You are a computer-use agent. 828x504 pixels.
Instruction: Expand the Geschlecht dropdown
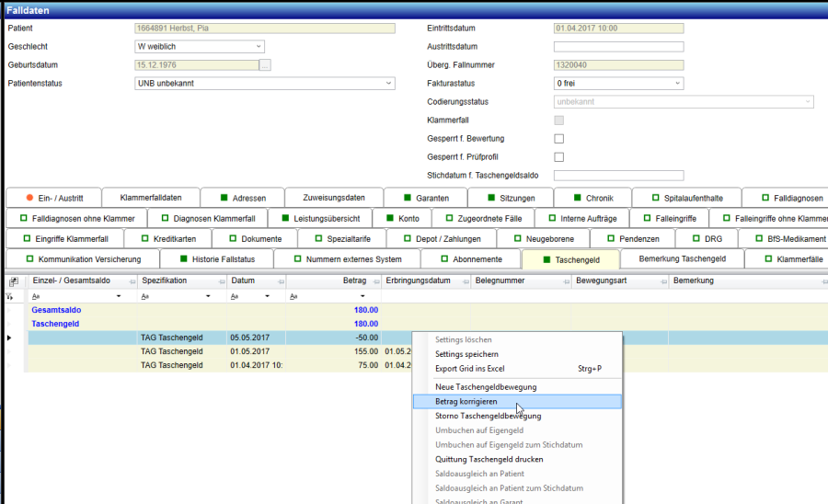coord(258,47)
